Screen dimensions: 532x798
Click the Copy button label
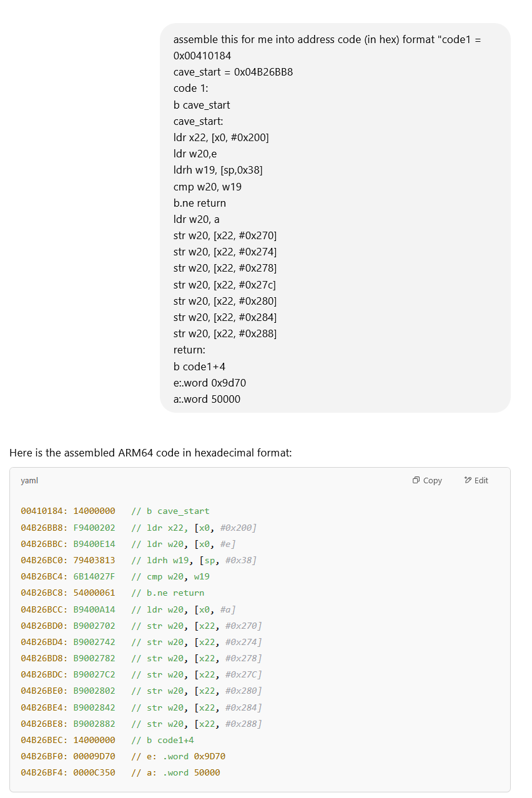(x=432, y=480)
